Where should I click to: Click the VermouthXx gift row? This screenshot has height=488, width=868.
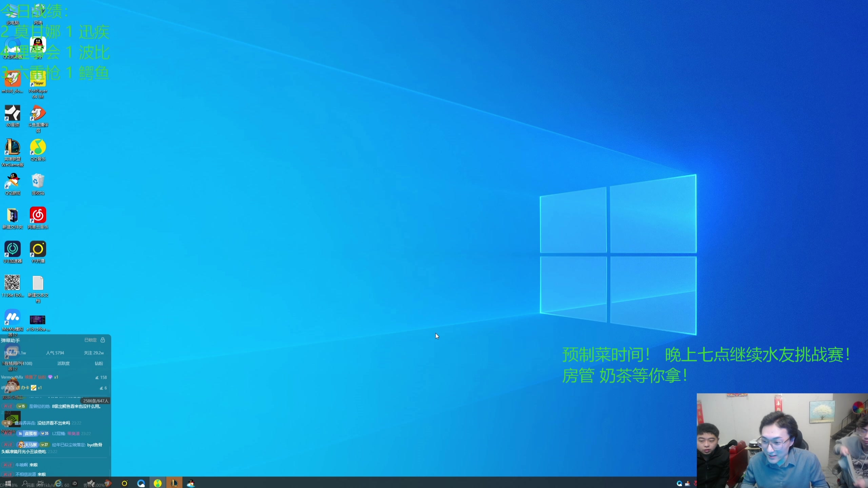54,377
